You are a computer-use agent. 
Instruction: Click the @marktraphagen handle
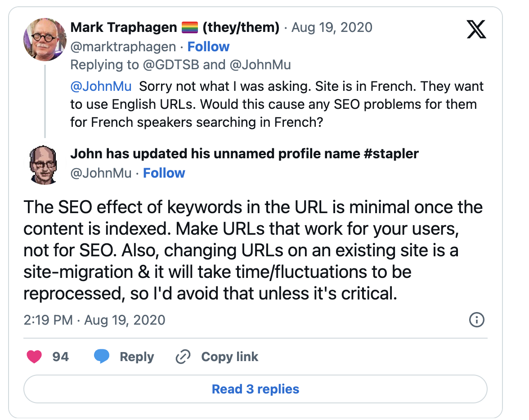[x=123, y=47]
